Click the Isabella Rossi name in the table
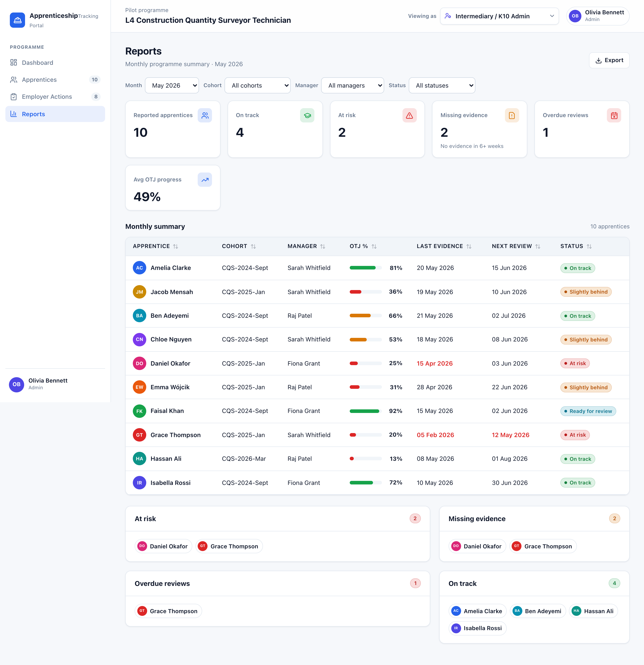644x665 pixels. pyautogui.click(x=170, y=482)
